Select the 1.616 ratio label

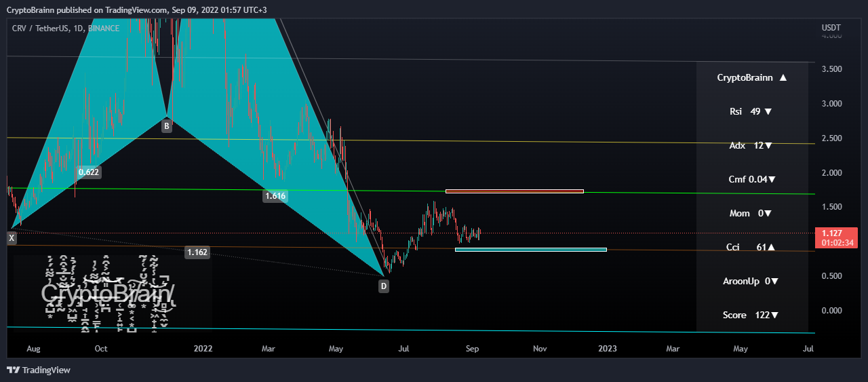[275, 196]
